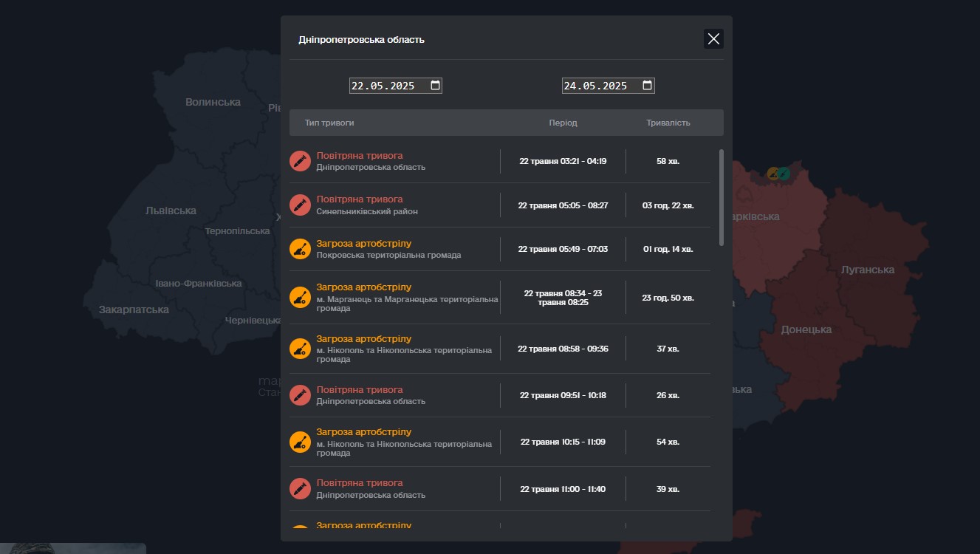Screen dimensions: 980x554
Task: Click the start date field 22.05.2025
Action: click(384, 86)
